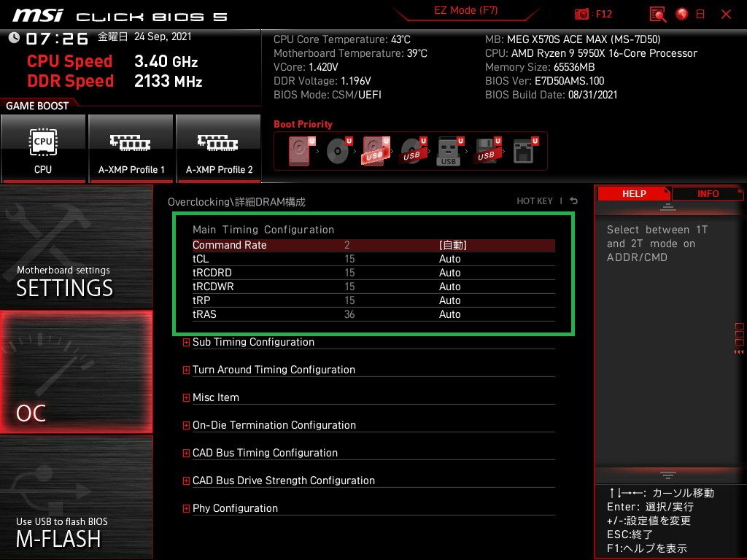
Task: Select the USB key boot device icon
Action: coord(449,152)
